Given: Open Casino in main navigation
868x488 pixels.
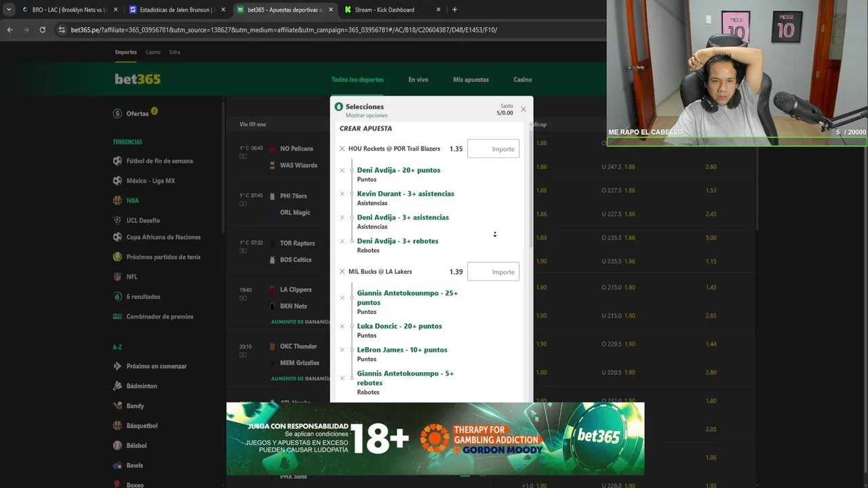Looking at the screenshot, I should 522,79.
